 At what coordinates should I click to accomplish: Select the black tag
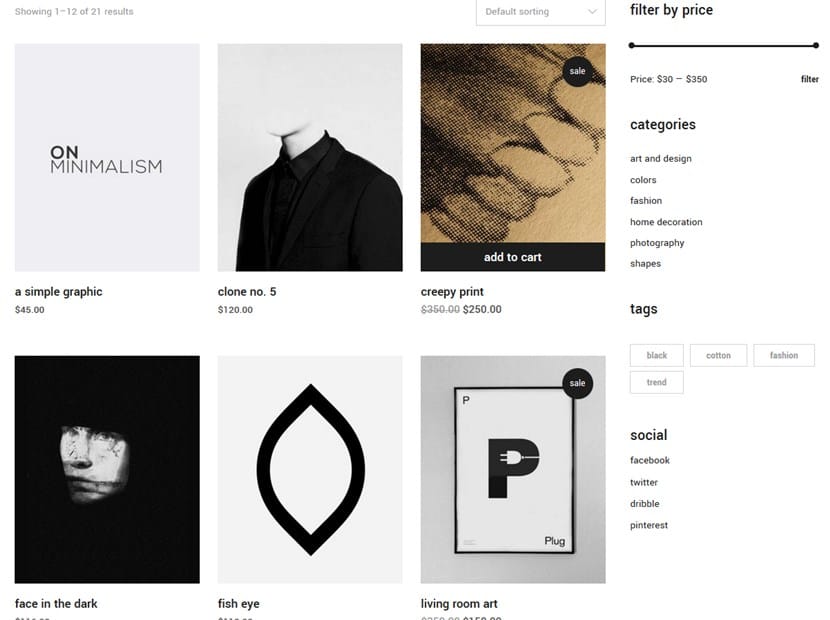pyautogui.click(x=656, y=355)
